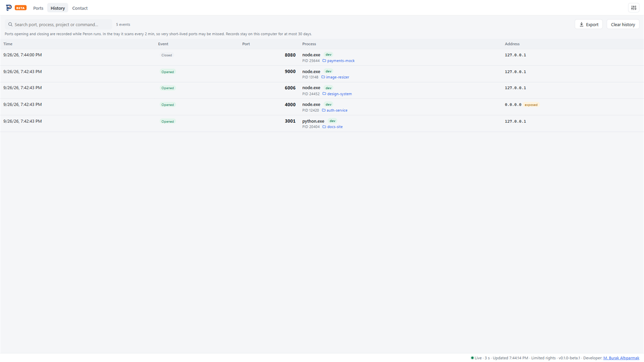Click the Event column header
Viewport: 644px width, 362px height.
163,44
